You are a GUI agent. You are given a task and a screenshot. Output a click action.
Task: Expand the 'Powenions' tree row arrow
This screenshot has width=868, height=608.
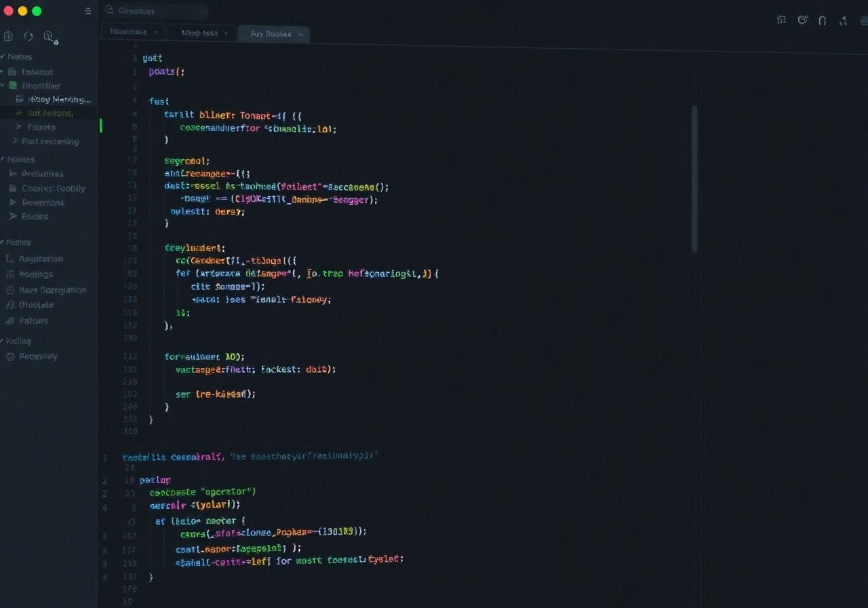point(13,202)
